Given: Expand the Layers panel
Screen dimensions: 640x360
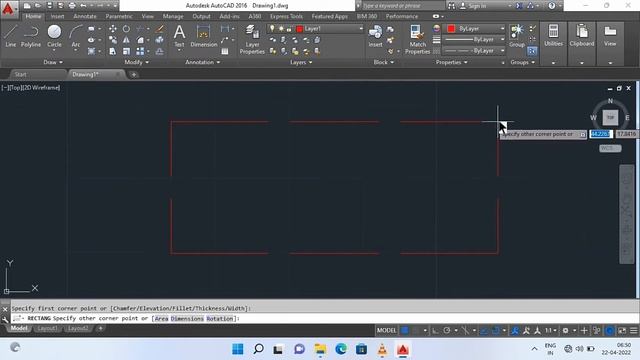Looking at the screenshot, I should 301,62.
